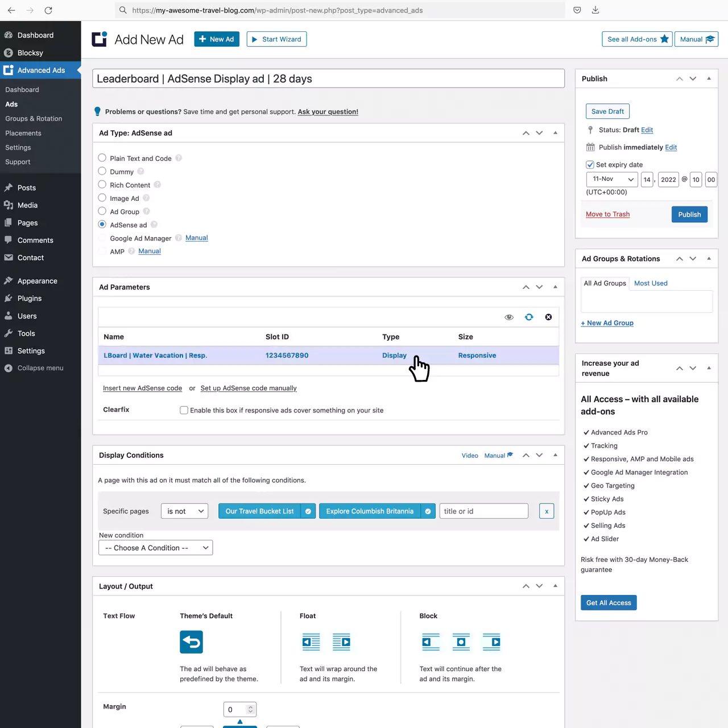Open the is not condition dropdown
728x728 pixels.
[x=184, y=511]
